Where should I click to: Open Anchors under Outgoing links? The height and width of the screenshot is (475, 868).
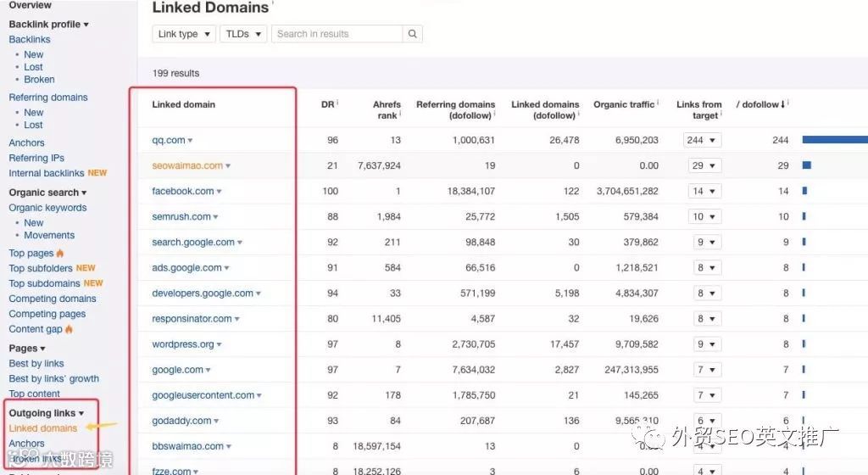click(26, 444)
